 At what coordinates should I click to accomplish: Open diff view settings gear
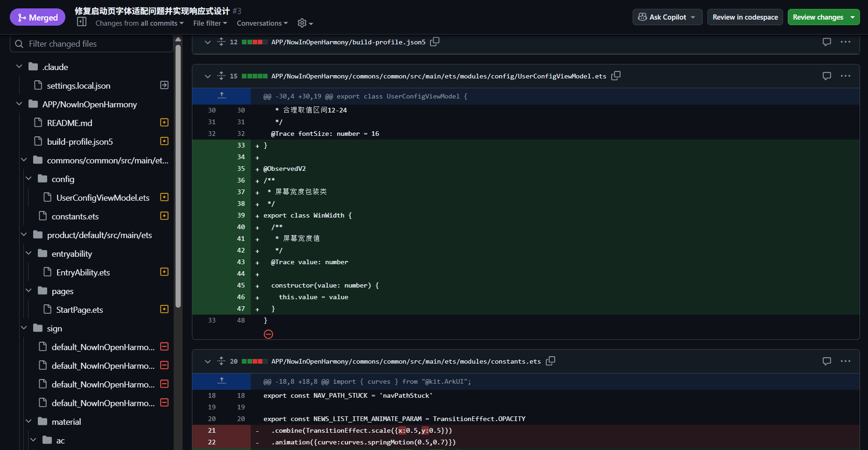tap(304, 23)
